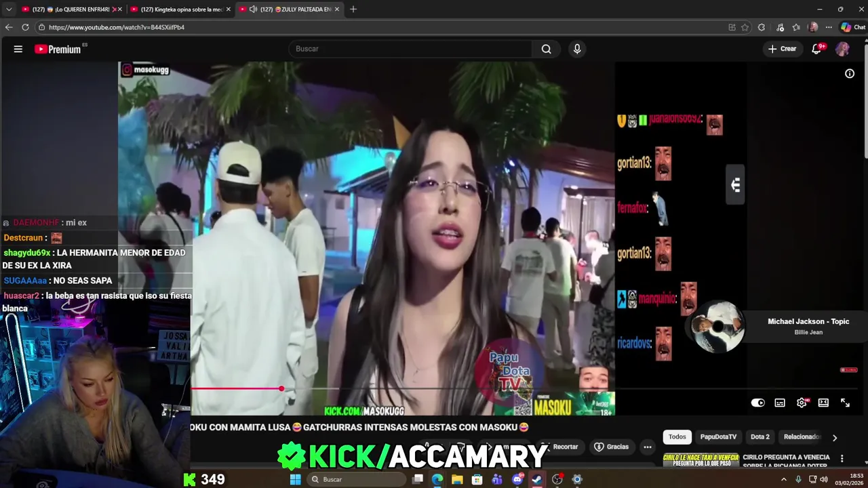Open the Windows Start menu
Viewport: 868px width, 488px height.
click(x=295, y=479)
